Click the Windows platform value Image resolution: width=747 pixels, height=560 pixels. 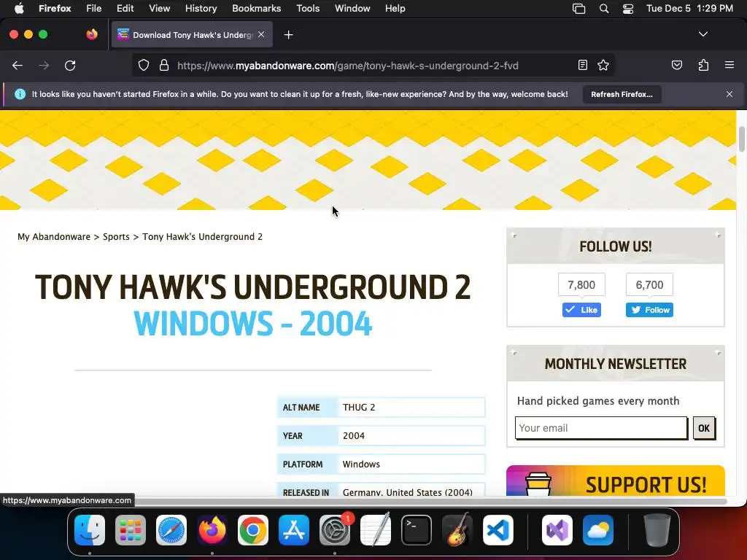click(361, 464)
